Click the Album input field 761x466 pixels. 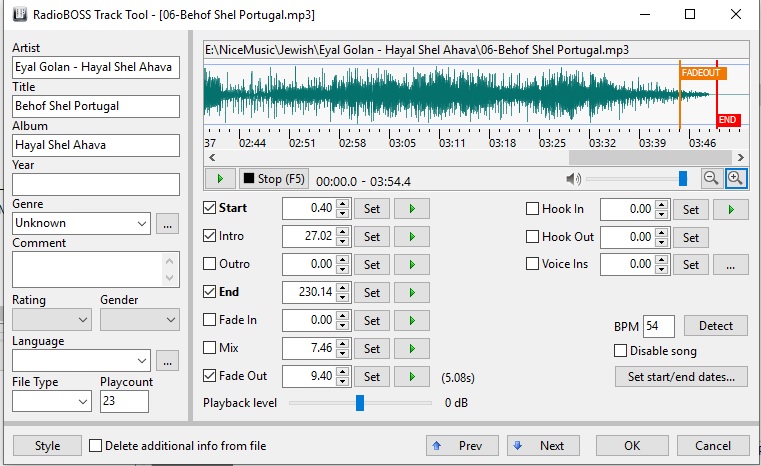coord(96,145)
